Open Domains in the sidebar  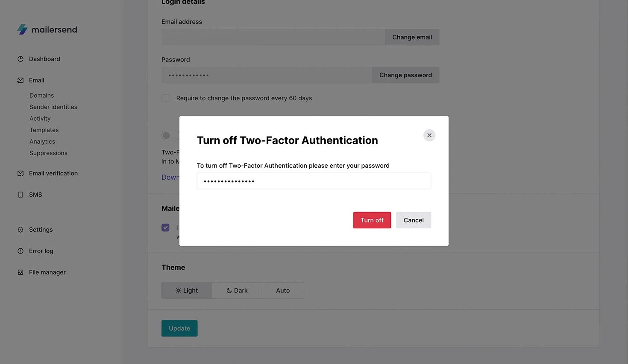(x=41, y=96)
